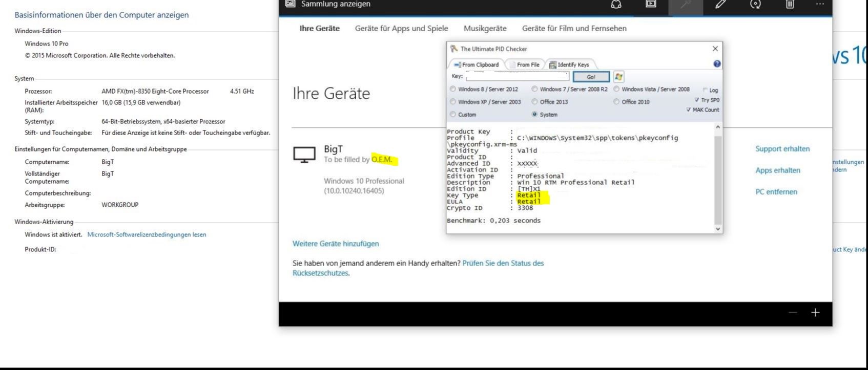
Task: Toggle the Try SP0 checkbox
Action: (x=697, y=100)
